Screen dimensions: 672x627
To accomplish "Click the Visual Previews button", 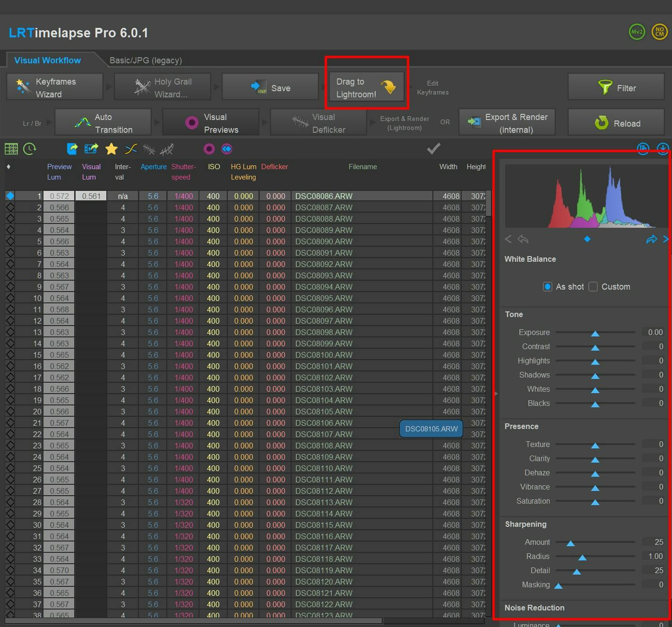I will [211, 122].
